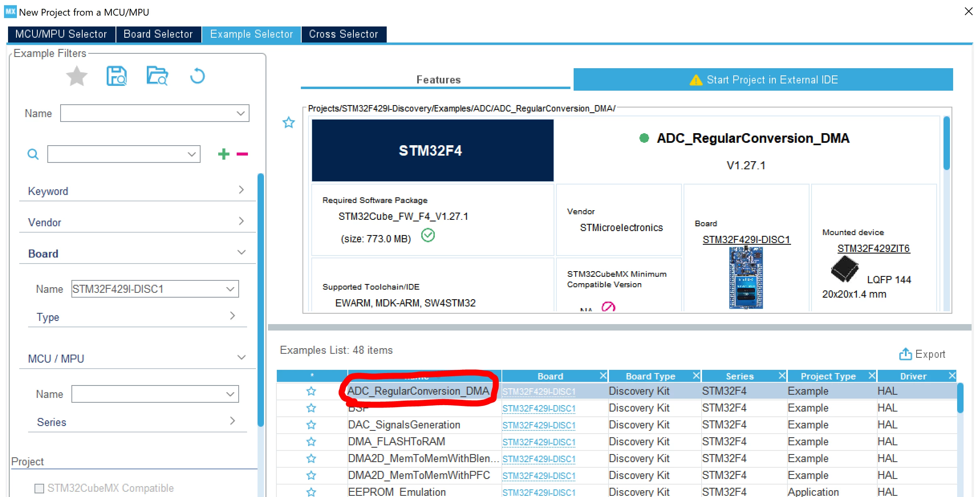The image size is (980, 497).
Task: Open the STM32F429ZIT6 mounted device link
Action: [x=873, y=248]
